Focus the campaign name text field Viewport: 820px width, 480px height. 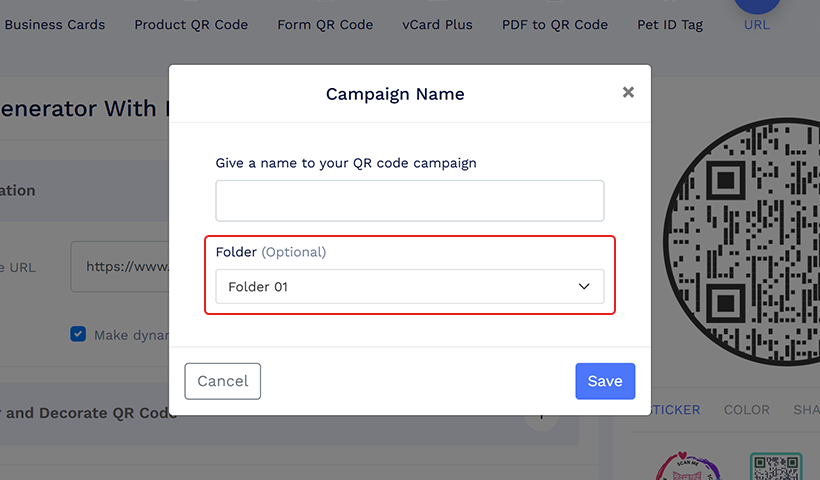point(409,201)
